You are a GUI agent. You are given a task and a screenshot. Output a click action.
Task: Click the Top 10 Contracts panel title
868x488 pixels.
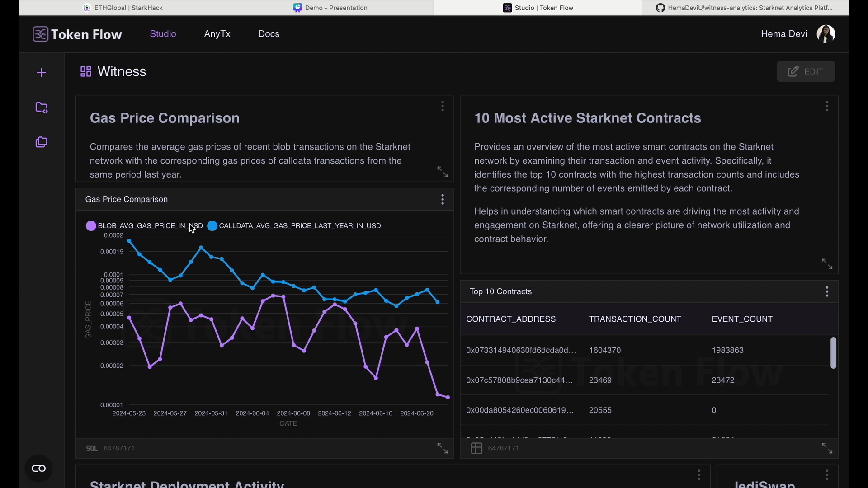[500, 291]
